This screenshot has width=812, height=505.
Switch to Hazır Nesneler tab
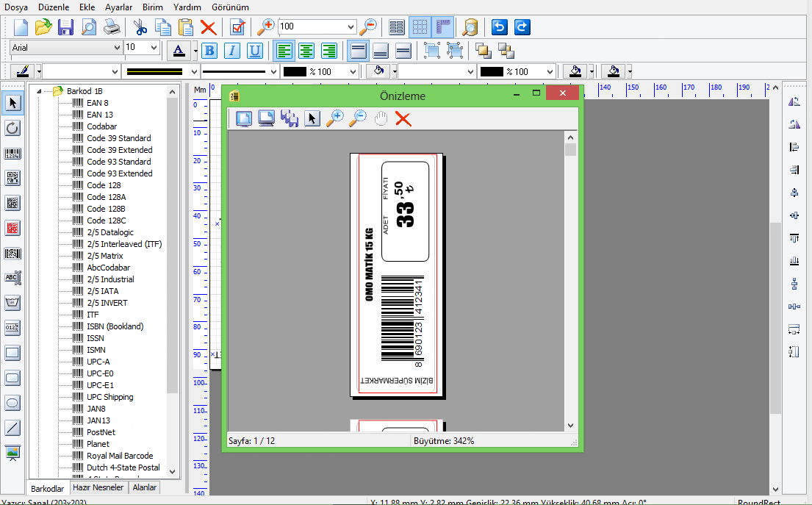[x=98, y=487]
